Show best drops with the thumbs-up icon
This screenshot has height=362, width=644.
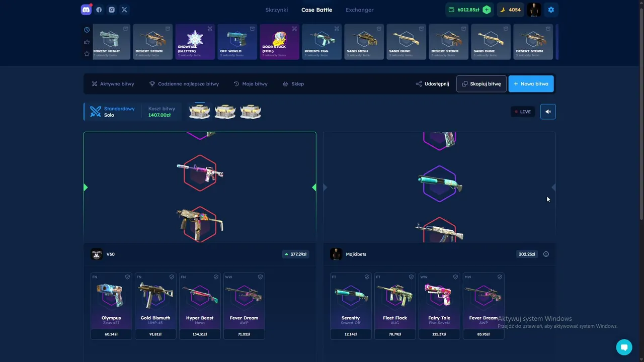coord(87,42)
